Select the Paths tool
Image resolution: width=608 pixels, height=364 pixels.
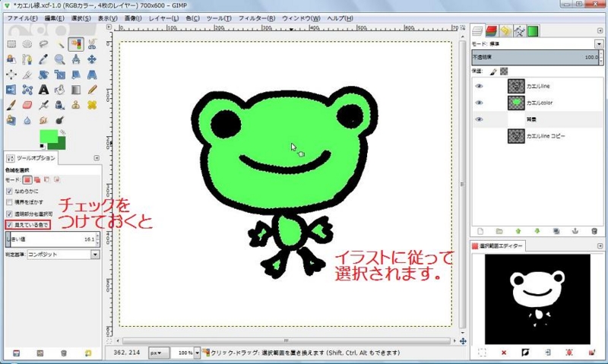[27, 59]
